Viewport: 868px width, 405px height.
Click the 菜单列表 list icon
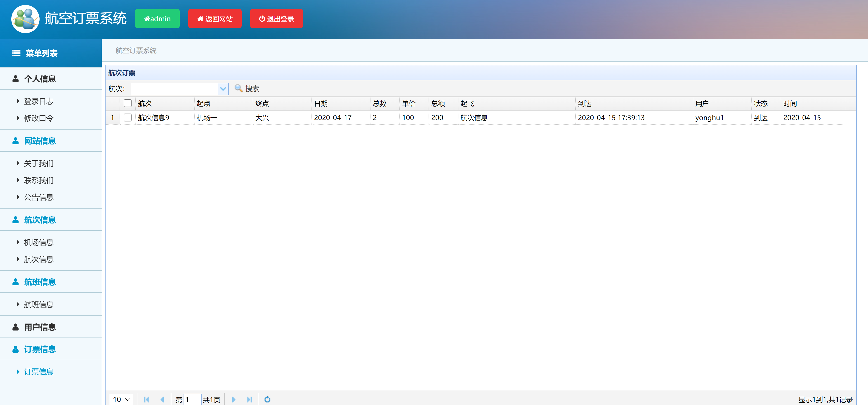click(16, 53)
